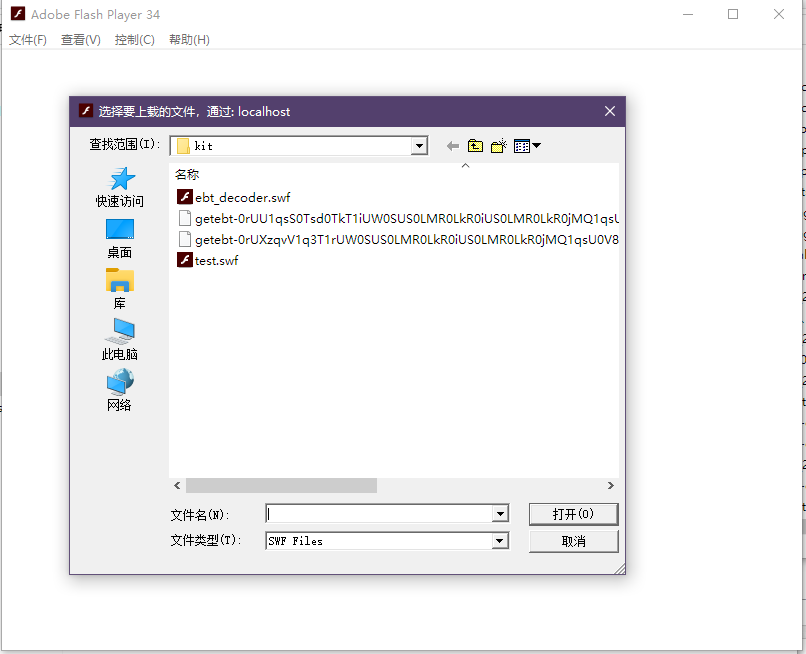Screen dimensions: 806x654
Task: Click the file list horizontal scrollbar thumb
Action: click(x=281, y=485)
